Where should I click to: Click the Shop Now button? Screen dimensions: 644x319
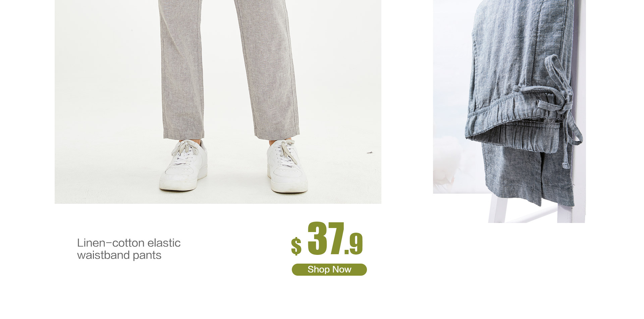coord(329,269)
